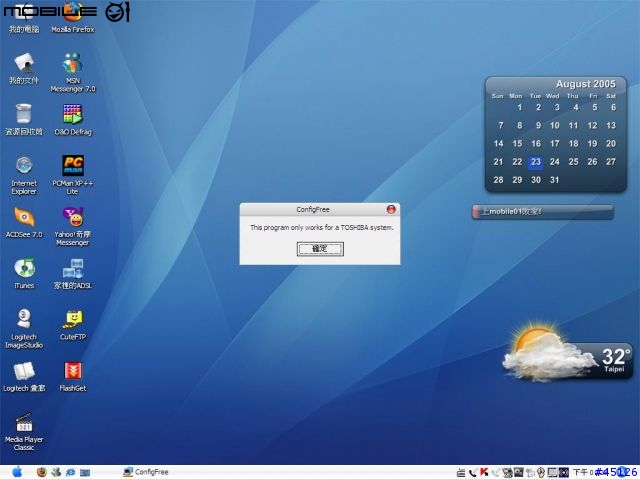Launch PCMan XP++ Lite shortcut

(73, 175)
